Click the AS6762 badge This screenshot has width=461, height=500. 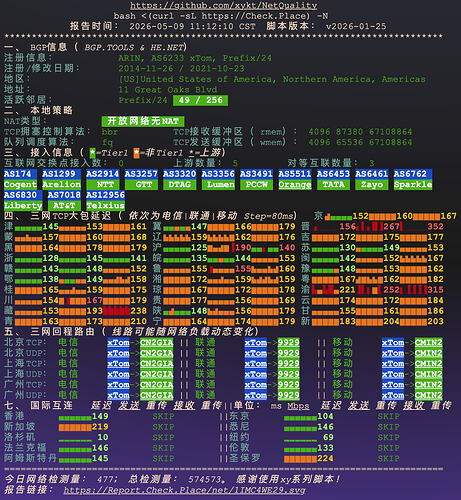click(413, 174)
